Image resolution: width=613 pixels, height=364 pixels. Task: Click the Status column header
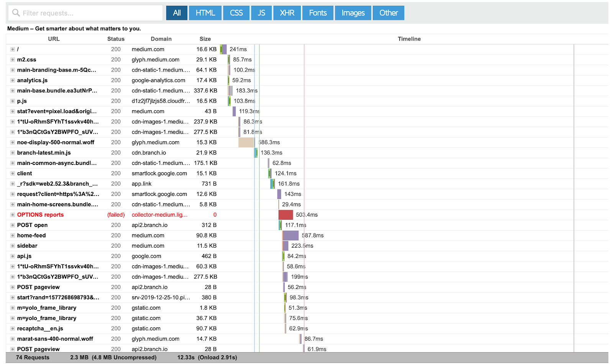click(116, 39)
